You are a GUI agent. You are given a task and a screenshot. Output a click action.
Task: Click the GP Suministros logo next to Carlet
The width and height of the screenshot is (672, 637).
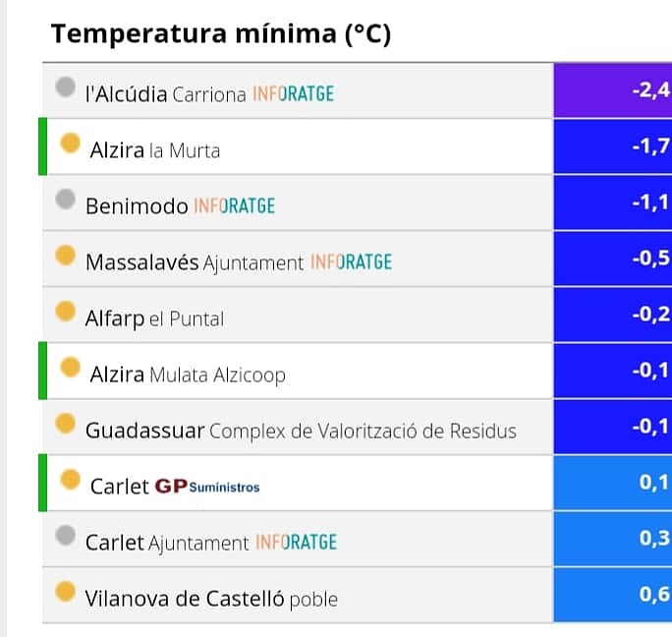click(207, 487)
